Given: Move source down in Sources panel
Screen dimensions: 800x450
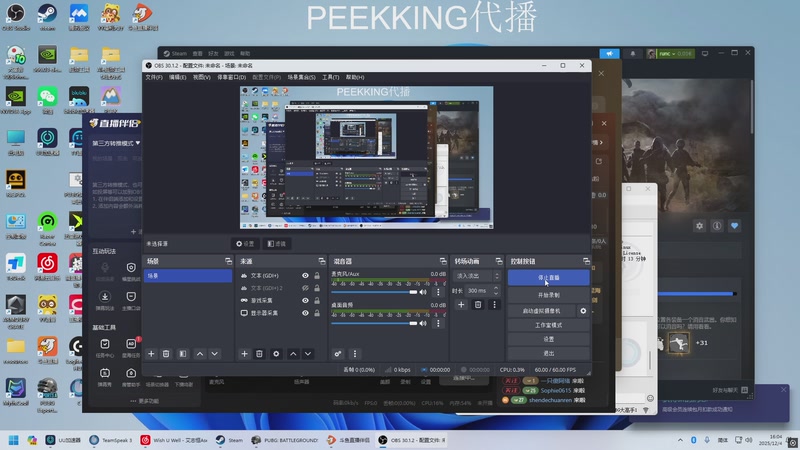Looking at the screenshot, I should point(308,354).
